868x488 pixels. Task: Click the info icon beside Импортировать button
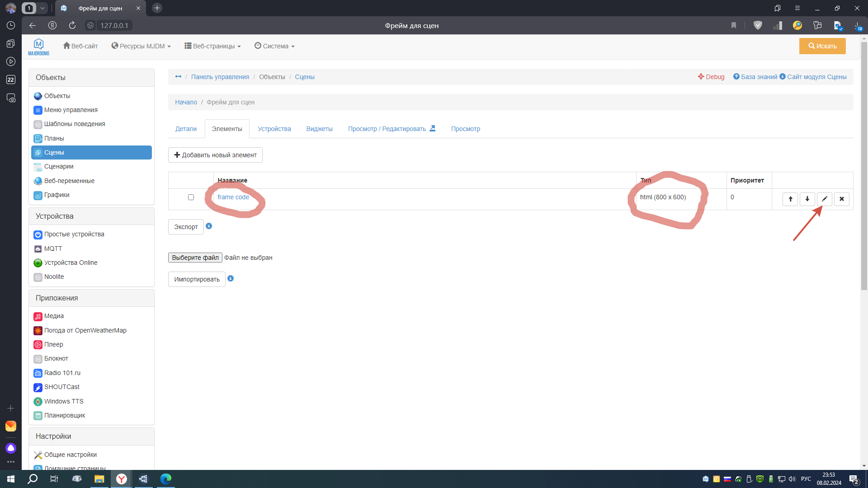click(x=231, y=279)
